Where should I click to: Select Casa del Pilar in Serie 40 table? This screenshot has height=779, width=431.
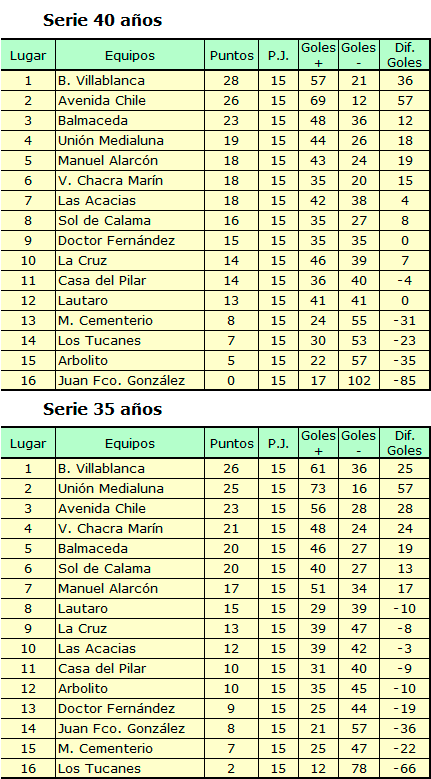(102, 281)
